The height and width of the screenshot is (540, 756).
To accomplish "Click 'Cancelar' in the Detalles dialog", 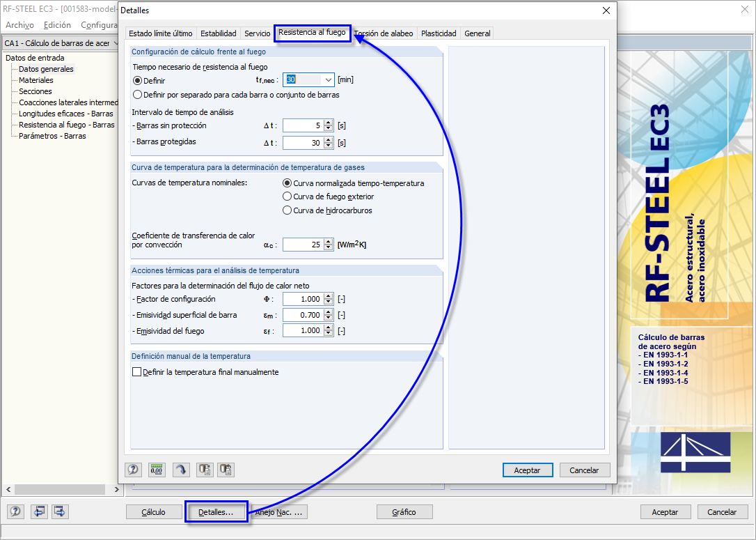I will click(x=584, y=470).
